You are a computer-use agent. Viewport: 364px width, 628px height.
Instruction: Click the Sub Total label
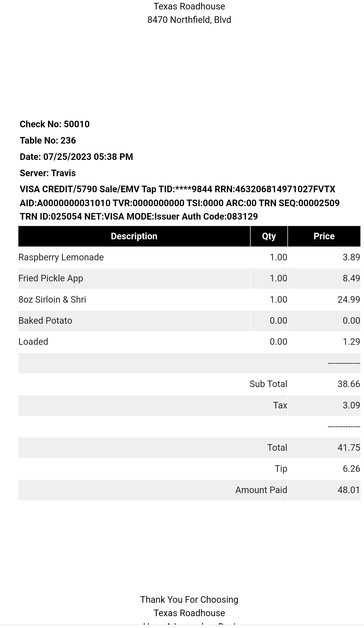pyautogui.click(x=268, y=384)
